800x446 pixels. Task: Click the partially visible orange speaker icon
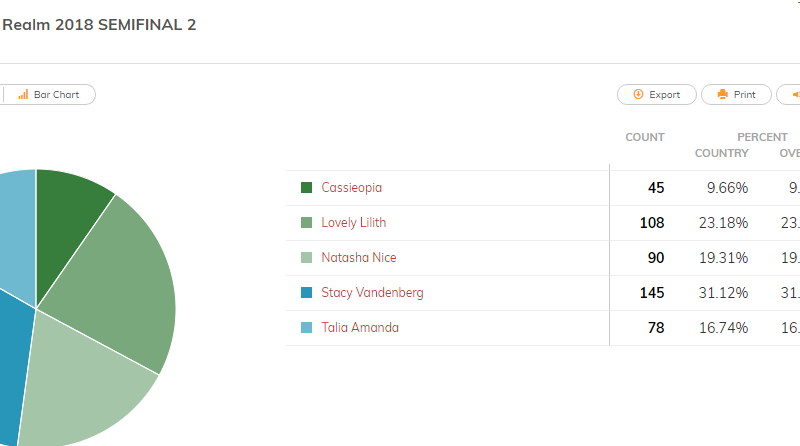(796, 94)
